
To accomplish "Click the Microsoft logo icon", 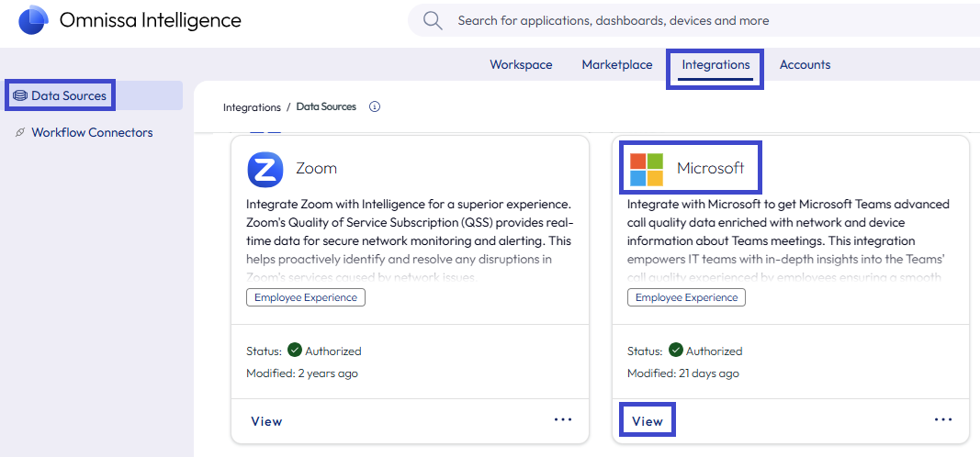I will pyautogui.click(x=647, y=169).
